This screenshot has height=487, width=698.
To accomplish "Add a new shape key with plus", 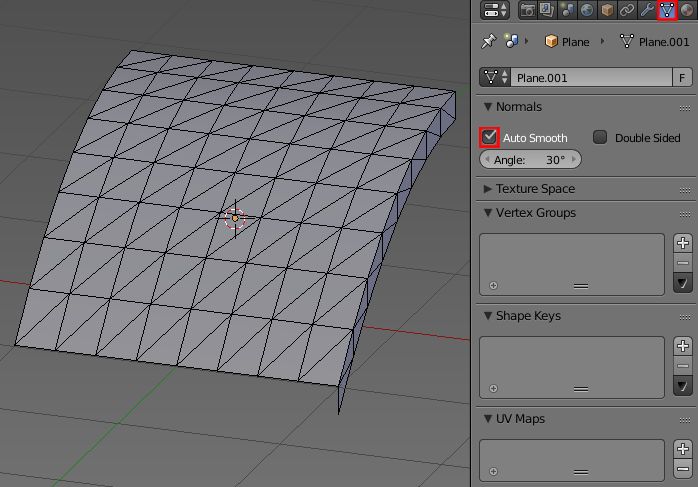I will pos(683,346).
